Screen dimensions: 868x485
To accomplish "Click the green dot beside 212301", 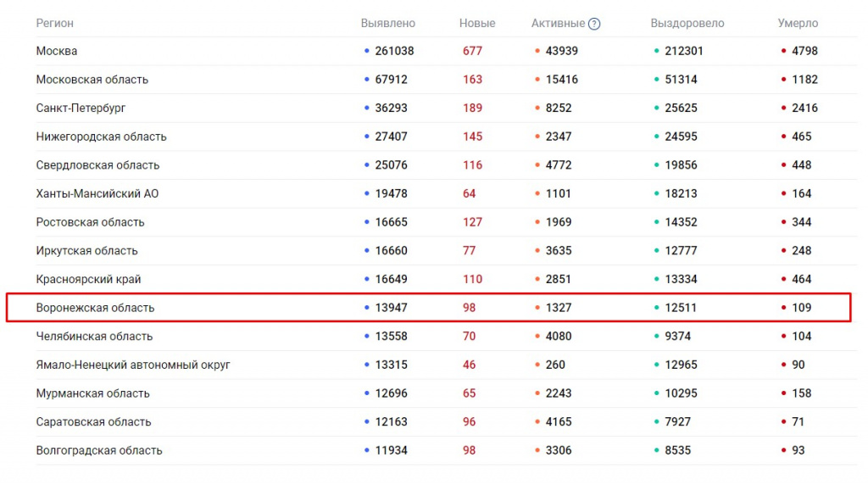I will coord(657,51).
